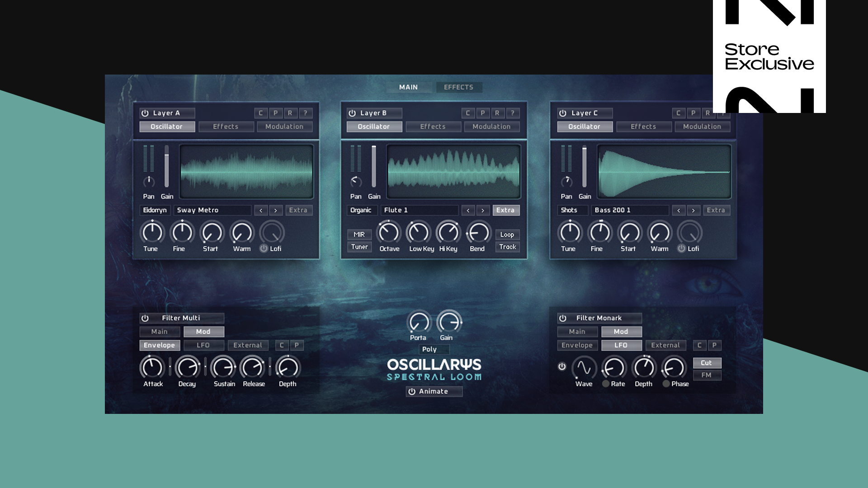Disable Layer B with its power switch
Viewport: 868px width, 488px height.
coord(351,113)
